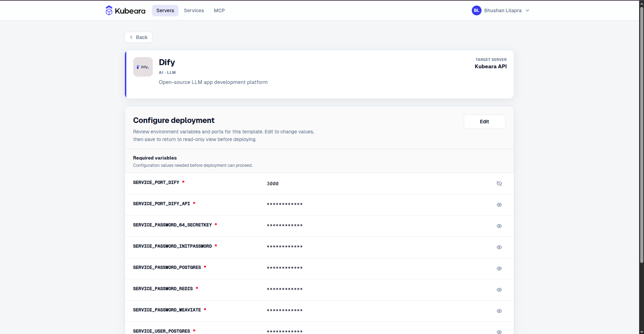Open the Dify app thumbnail icon
This screenshot has width=644, height=334.
143,67
